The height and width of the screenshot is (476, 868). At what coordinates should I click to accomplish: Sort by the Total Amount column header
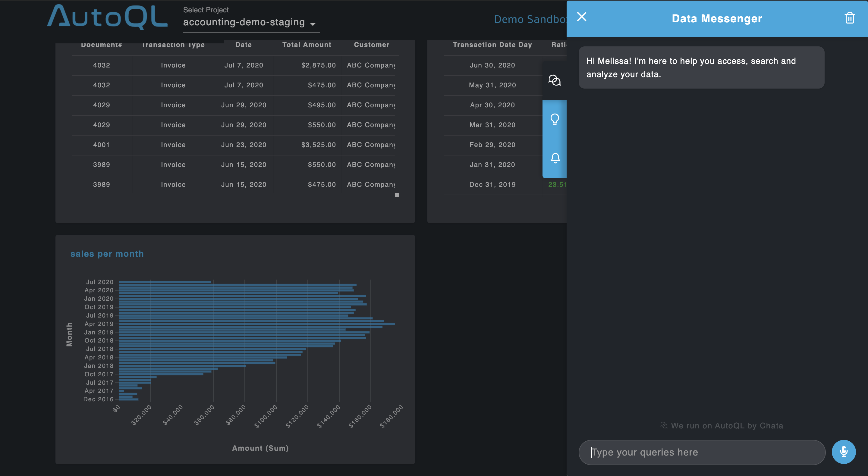coord(307,45)
